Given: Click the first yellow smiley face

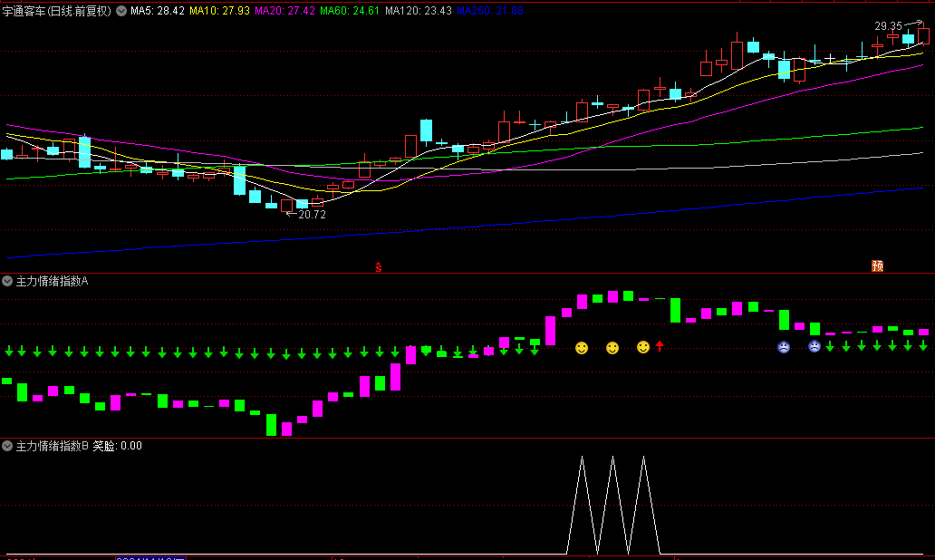Looking at the screenshot, I should (x=582, y=348).
